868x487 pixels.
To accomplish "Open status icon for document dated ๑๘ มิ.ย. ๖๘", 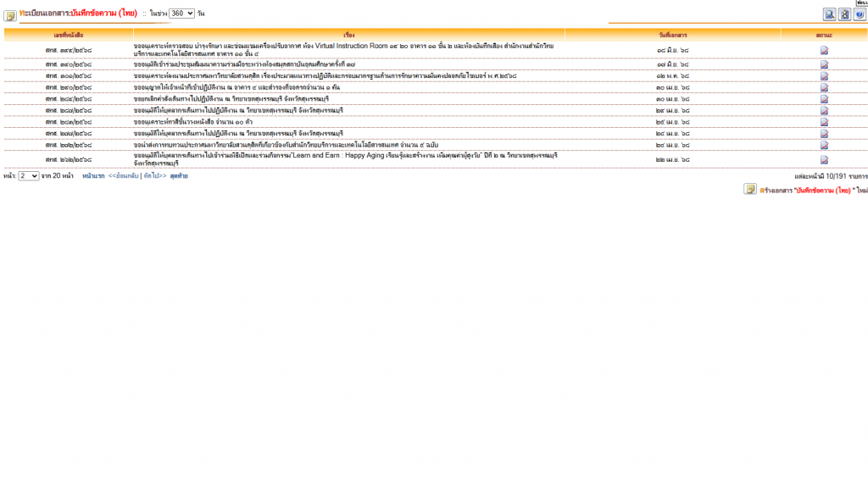I will pyautogui.click(x=824, y=51).
